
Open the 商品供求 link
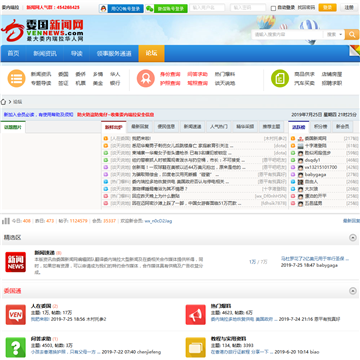(x=304, y=74)
